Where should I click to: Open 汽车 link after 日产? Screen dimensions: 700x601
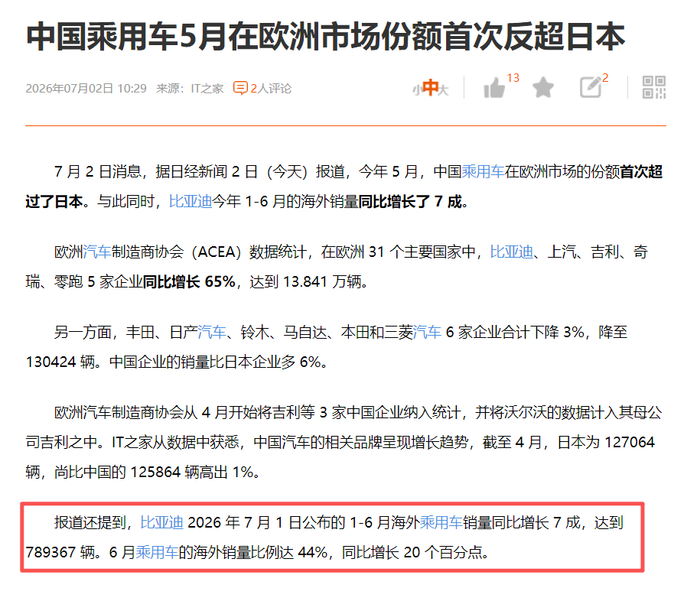click(x=212, y=333)
